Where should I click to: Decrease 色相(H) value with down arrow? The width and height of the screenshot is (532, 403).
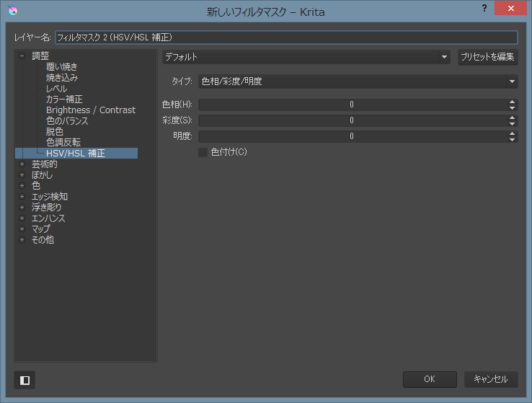coord(512,108)
